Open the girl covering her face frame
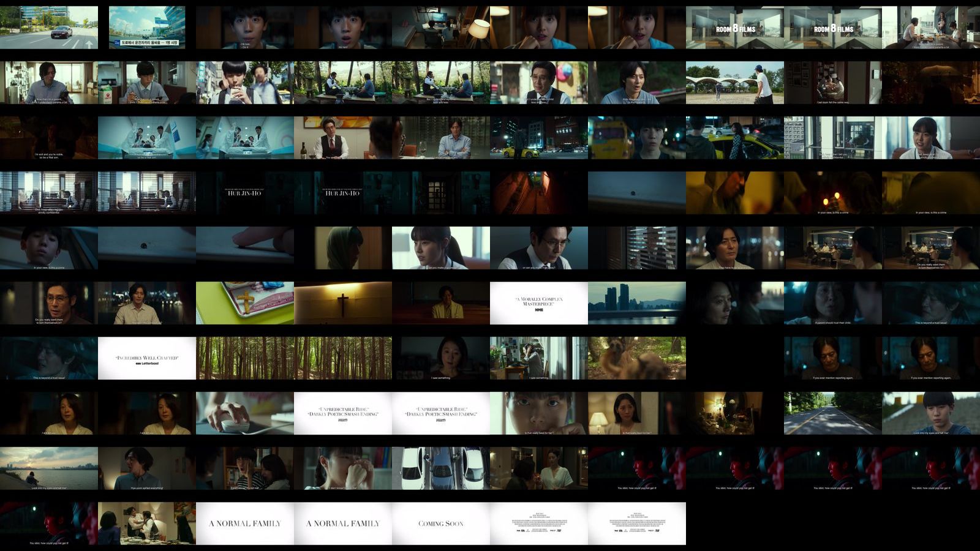The image size is (980, 551). pos(343,468)
